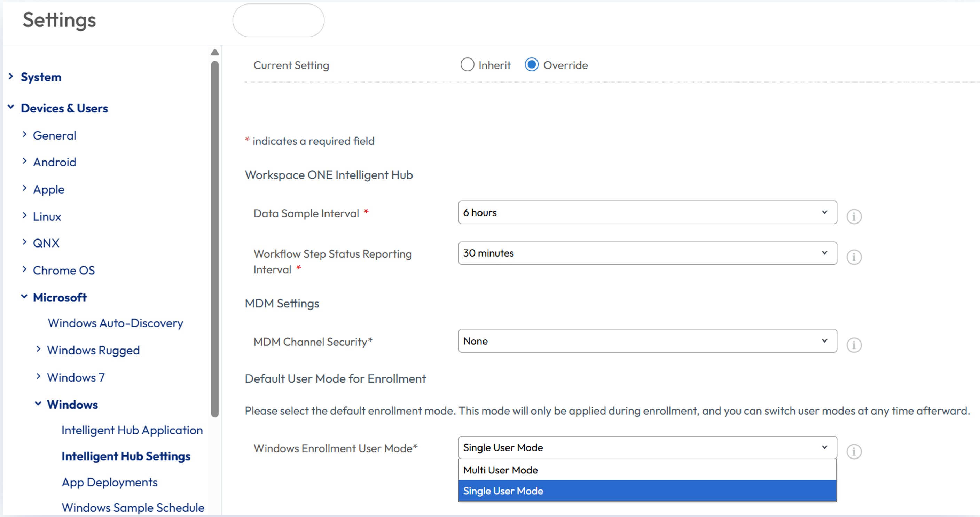The width and height of the screenshot is (980, 517).
Task: Collapse the Microsoft node chevron
Action: [x=24, y=297]
